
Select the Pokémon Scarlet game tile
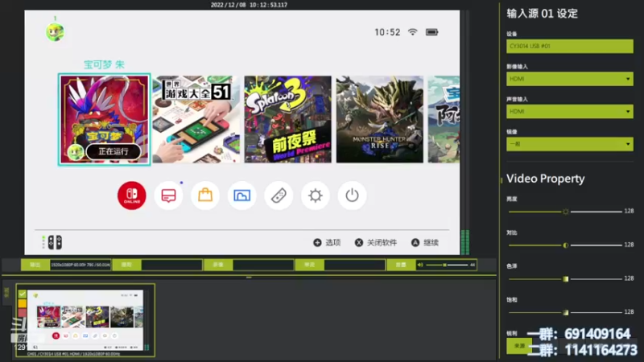click(x=105, y=119)
